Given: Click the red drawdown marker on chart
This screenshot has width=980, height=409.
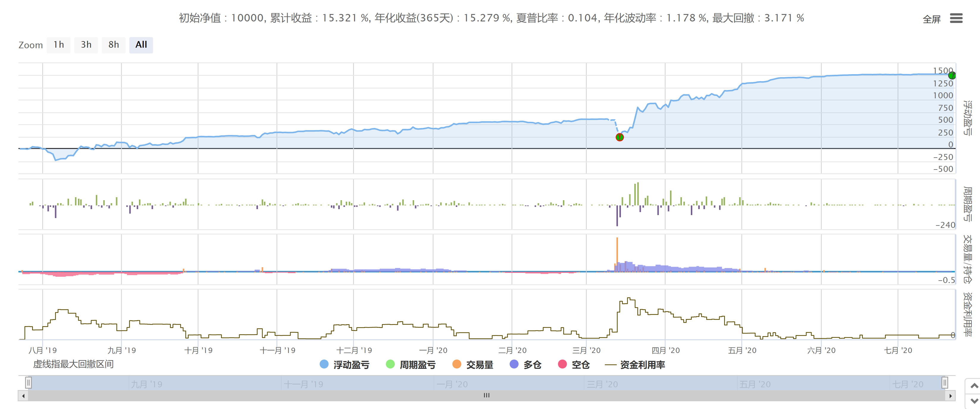Looking at the screenshot, I should (x=619, y=137).
